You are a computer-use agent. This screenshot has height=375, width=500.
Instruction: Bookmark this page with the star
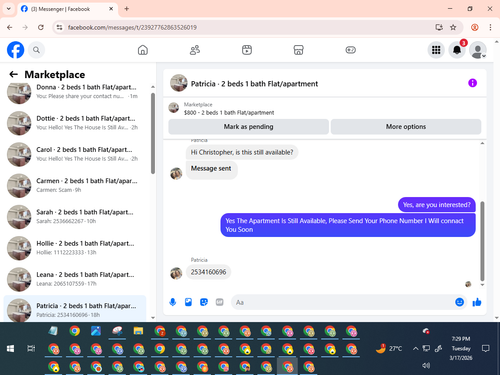click(x=453, y=27)
